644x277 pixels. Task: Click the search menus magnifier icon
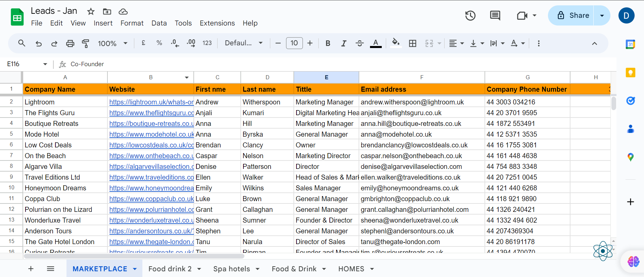(22, 43)
